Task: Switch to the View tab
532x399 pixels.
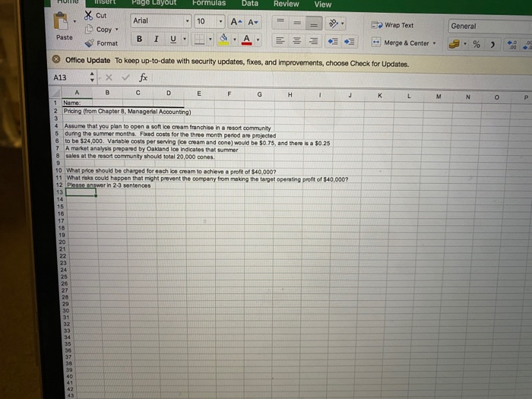Action: click(323, 5)
